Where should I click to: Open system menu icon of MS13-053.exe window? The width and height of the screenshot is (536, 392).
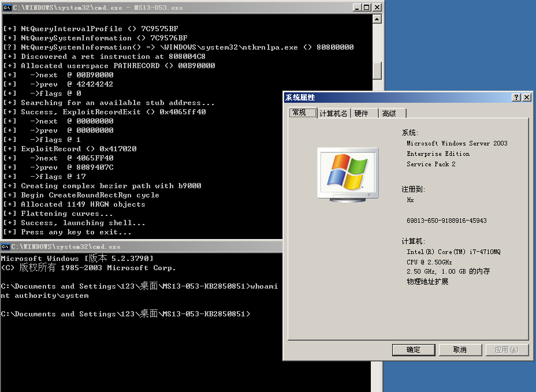(7, 8)
